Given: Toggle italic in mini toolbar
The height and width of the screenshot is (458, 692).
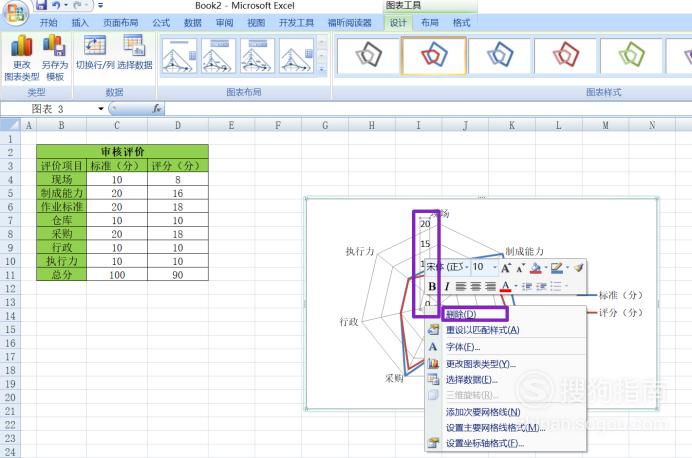Looking at the screenshot, I should (447, 286).
